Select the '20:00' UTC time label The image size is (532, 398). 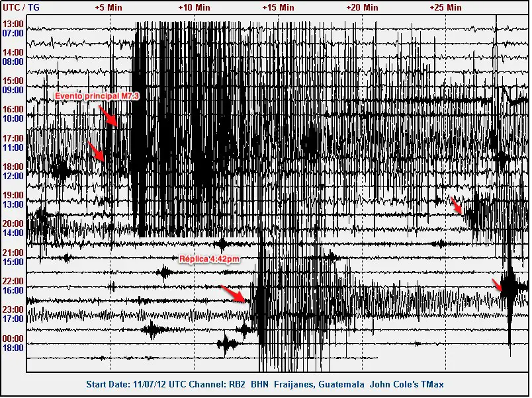point(13,223)
